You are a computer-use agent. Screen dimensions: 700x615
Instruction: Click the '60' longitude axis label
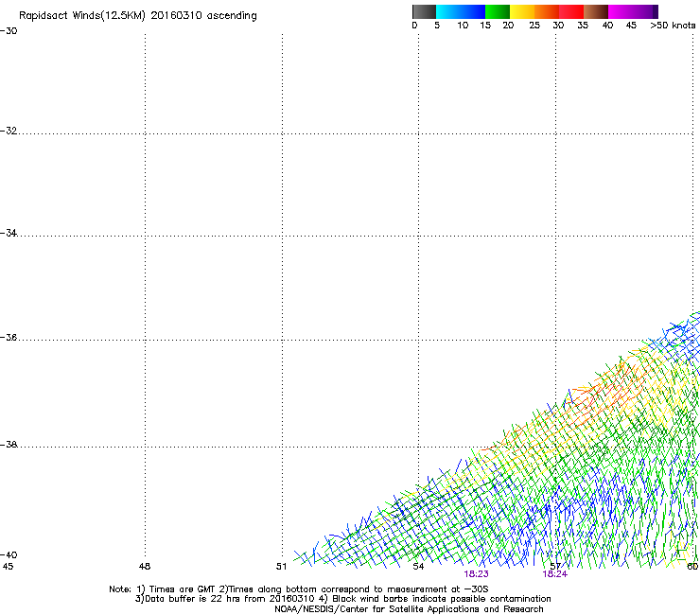(x=692, y=567)
